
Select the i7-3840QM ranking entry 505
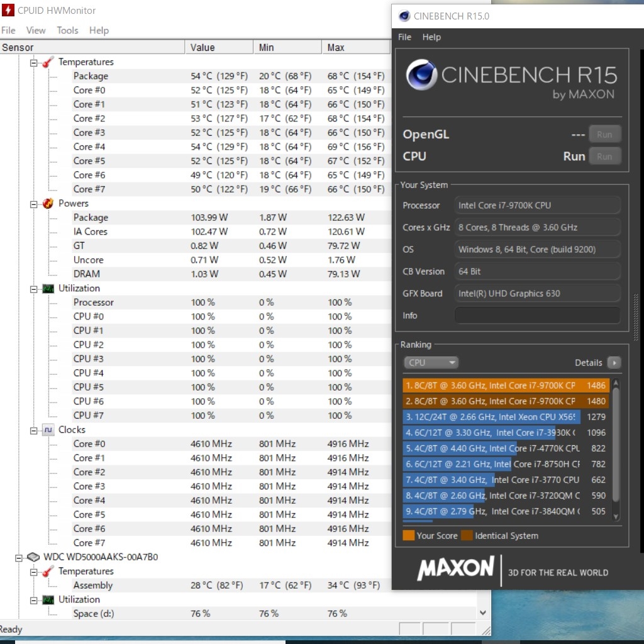point(506,511)
